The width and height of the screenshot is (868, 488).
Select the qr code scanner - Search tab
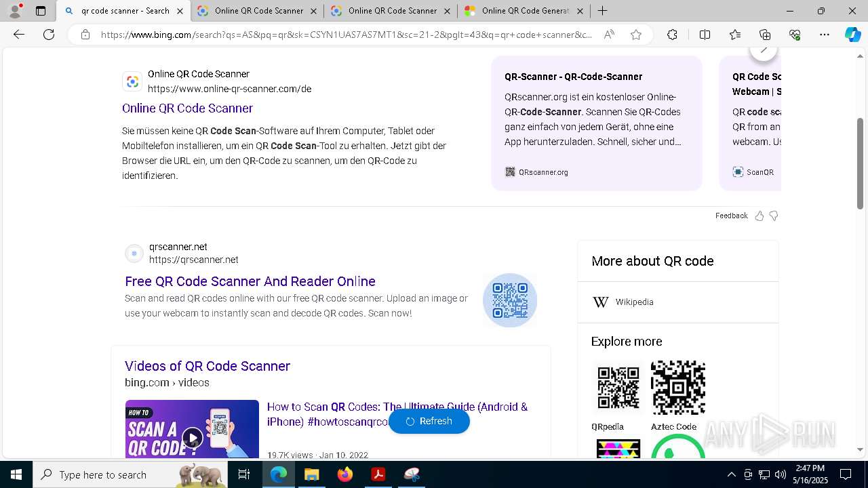[x=123, y=11]
